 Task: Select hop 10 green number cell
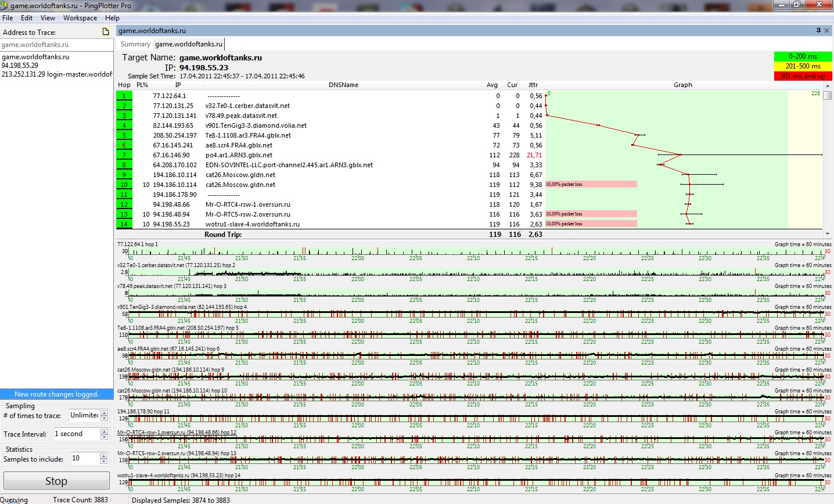[124, 185]
